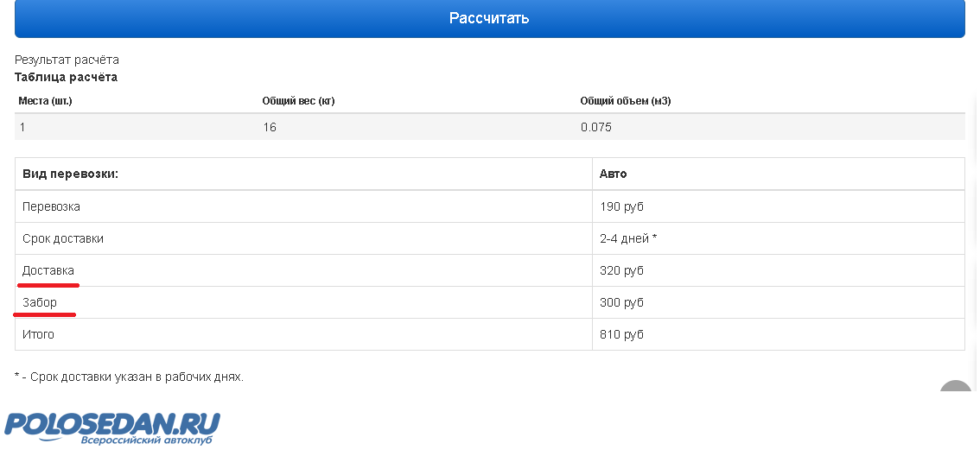This screenshot has width=980, height=450.
Task: Click the 320 руб delivery price
Action: [x=621, y=270]
